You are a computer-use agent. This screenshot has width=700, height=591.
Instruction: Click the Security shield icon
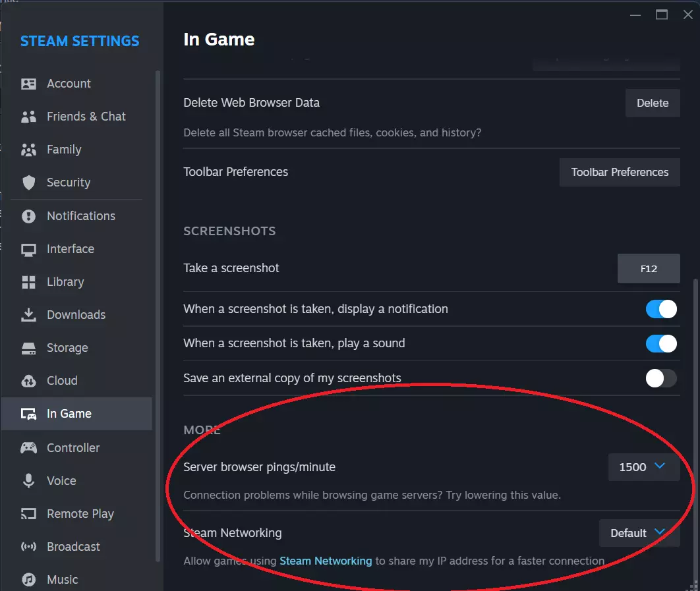click(x=28, y=183)
